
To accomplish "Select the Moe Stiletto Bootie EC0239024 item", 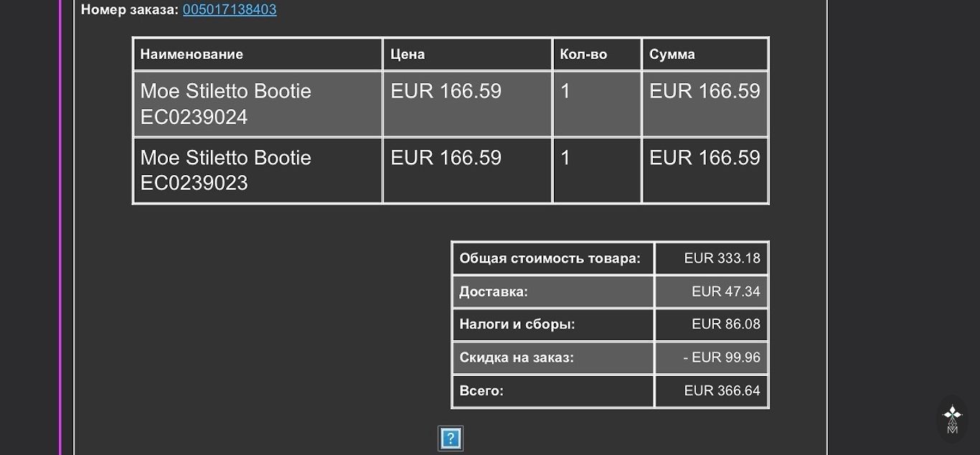I will [x=226, y=104].
